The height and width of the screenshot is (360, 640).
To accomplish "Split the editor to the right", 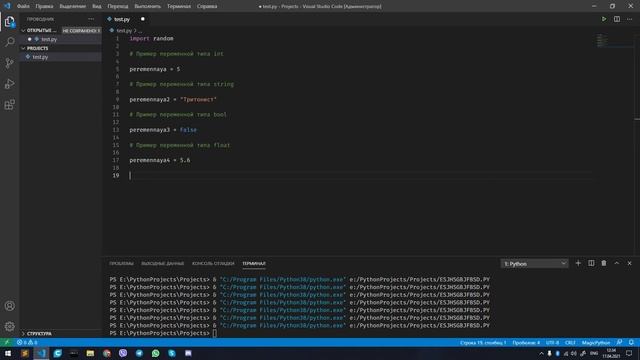I will [617, 19].
